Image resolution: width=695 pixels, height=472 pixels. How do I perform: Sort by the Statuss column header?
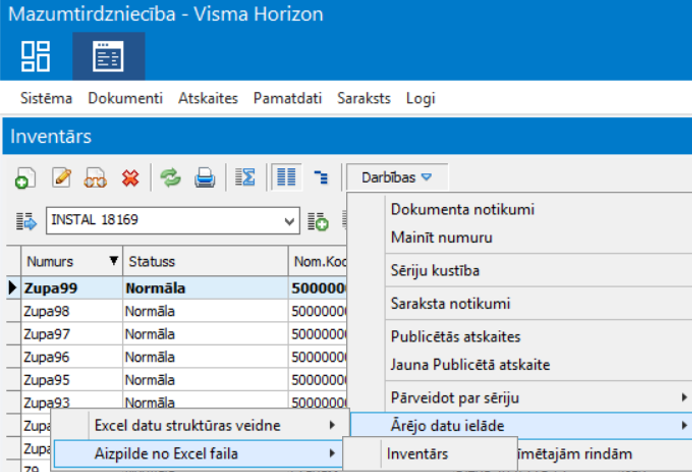point(205,261)
